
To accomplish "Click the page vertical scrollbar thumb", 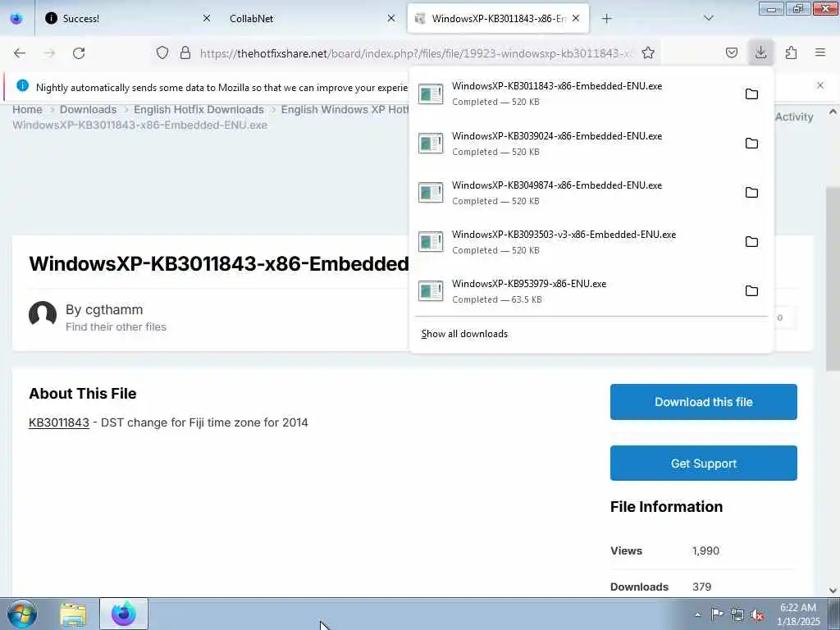I will coord(833,279).
